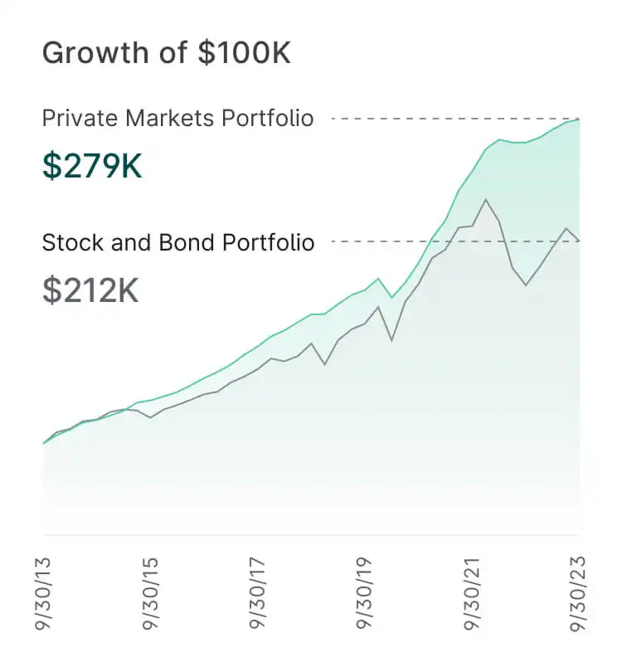Screen dimensions: 622x672
Task: Select the Stock and Bond Portfolio label
Action: click(177, 242)
